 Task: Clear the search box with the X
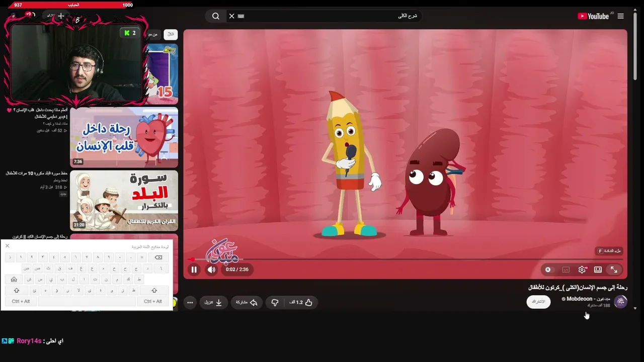tap(231, 16)
